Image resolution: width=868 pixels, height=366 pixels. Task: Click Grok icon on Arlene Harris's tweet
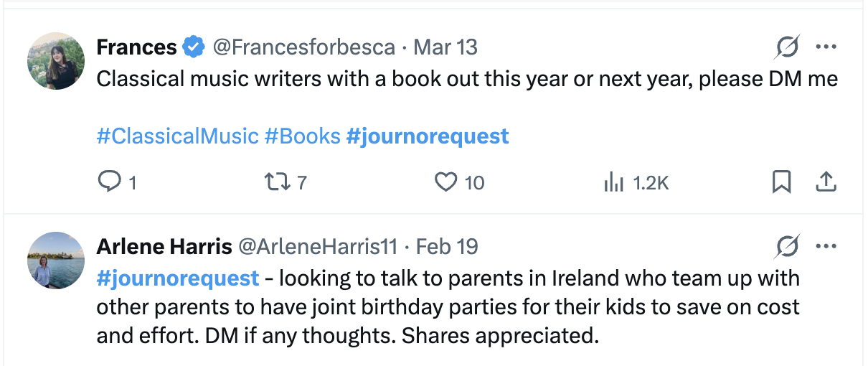[787, 248]
